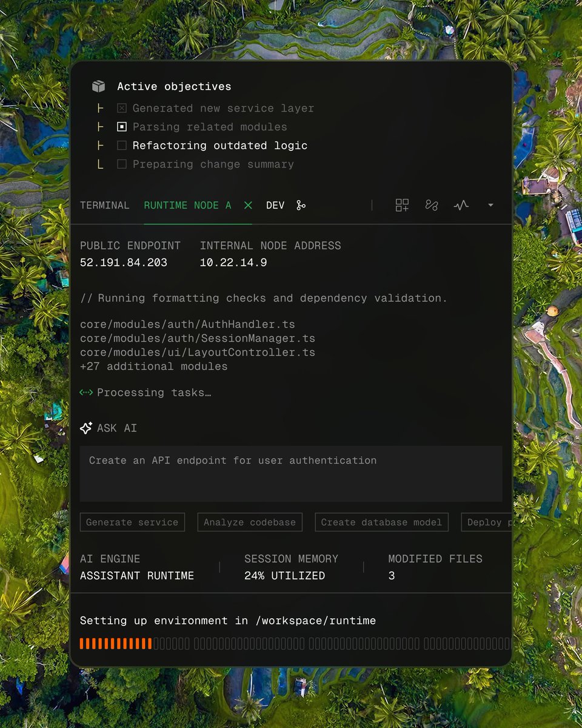Check the Refactoring outdated logic box
The image size is (582, 728).
(122, 146)
